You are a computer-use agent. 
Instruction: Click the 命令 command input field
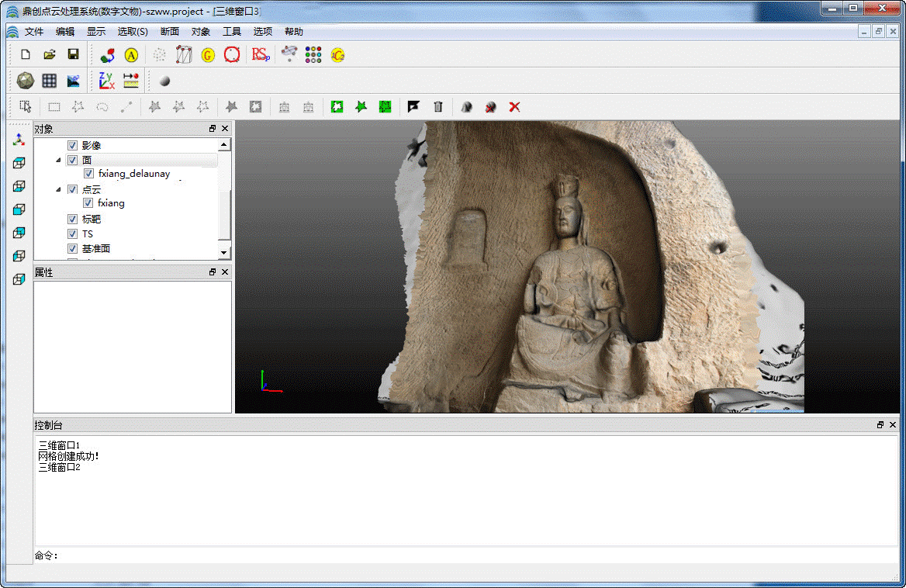coord(465,555)
